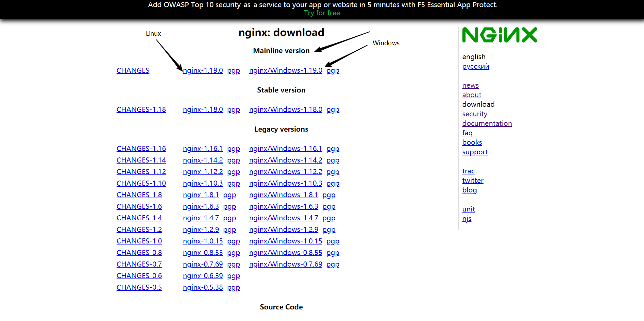Open nginx documentation
The height and width of the screenshot is (321, 644).
click(487, 123)
